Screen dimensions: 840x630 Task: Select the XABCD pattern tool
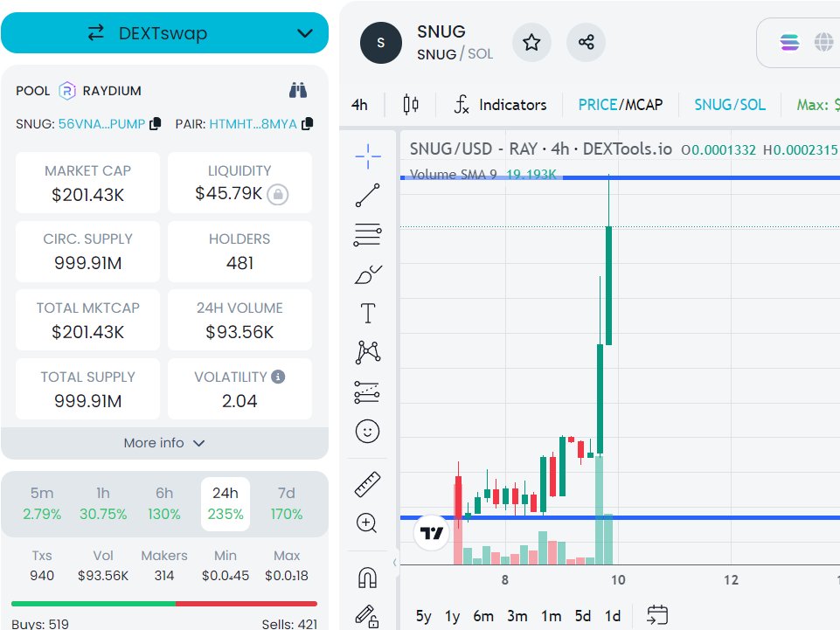(x=367, y=352)
